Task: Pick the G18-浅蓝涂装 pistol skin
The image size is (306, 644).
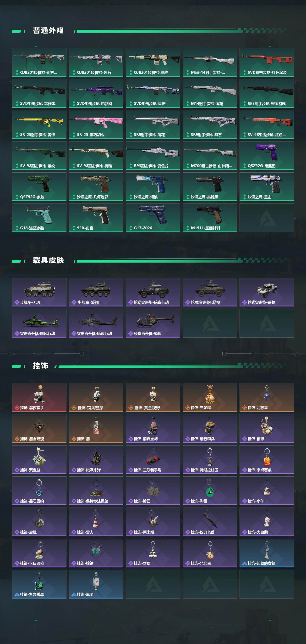Action: [x=39, y=218]
